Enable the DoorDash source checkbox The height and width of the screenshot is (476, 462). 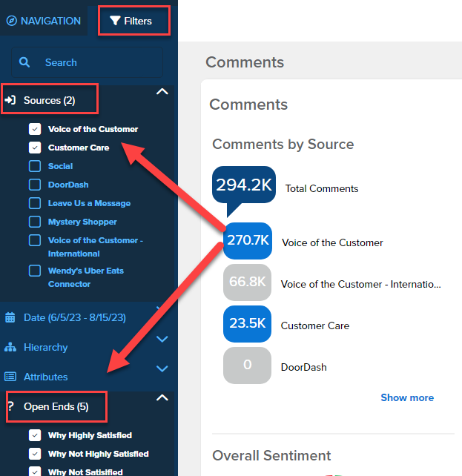(x=35, y=185)
